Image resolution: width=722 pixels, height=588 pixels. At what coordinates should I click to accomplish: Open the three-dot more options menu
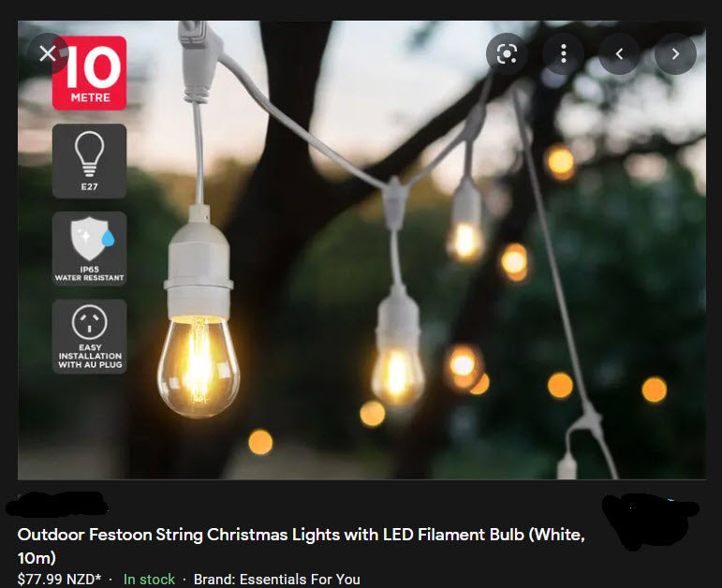click(x=563, y=54)
